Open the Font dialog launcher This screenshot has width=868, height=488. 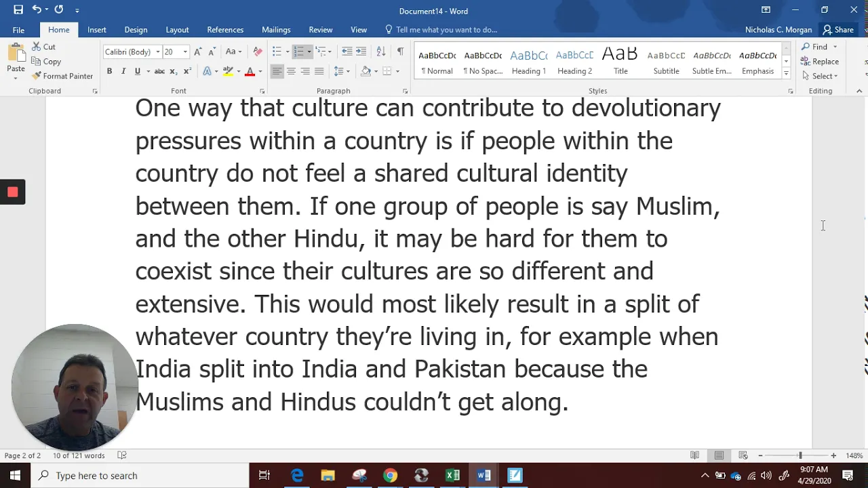[x=262, y=91]
